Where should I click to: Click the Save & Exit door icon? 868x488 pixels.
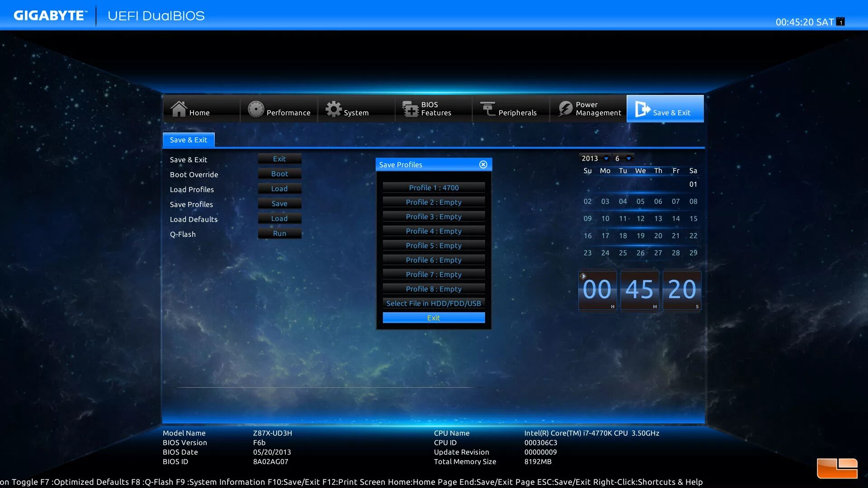coord(642,109)
